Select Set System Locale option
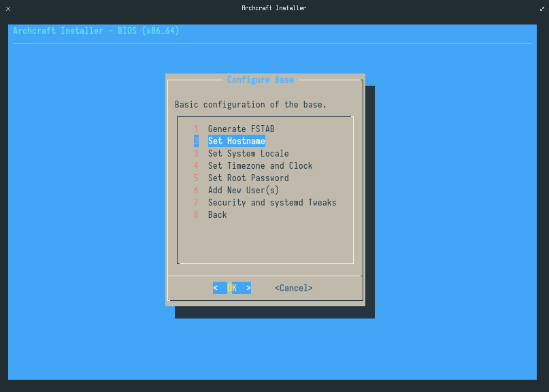 [242, 153]
